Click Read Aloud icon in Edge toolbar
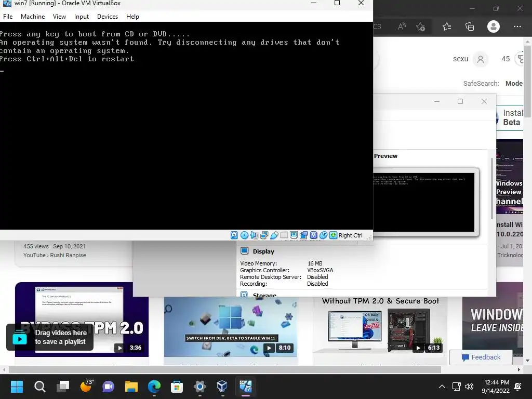Image resolution: width=532 pixels, height=399 pixels. 402,26
